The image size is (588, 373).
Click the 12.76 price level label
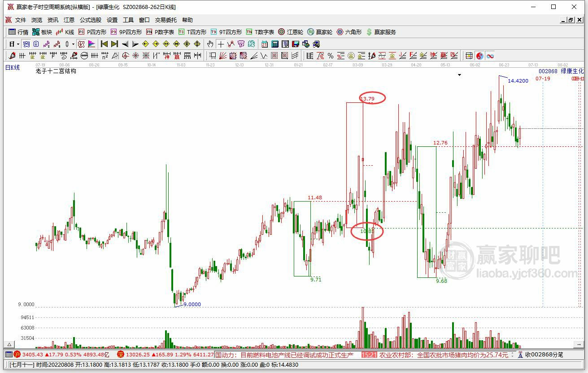(x=440, y=143)
